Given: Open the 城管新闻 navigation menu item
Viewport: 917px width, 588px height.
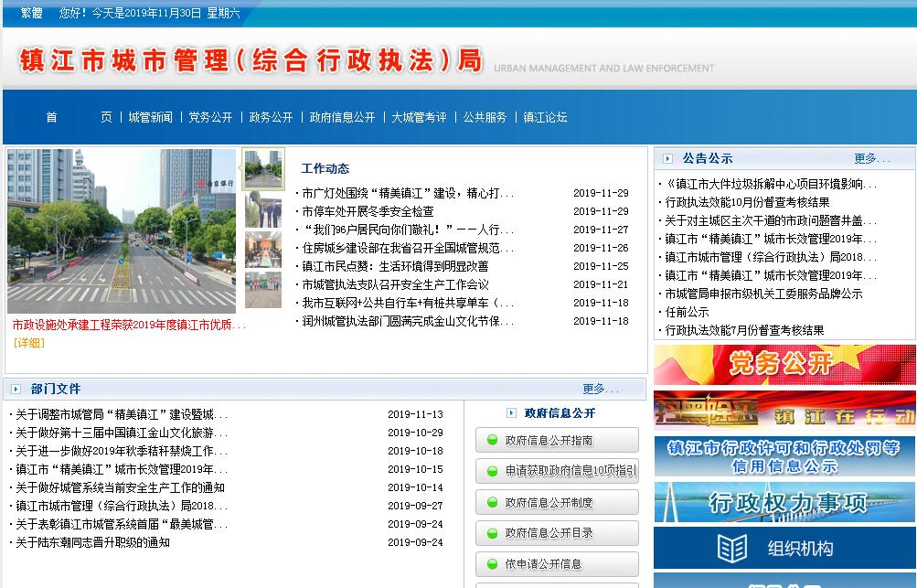Looking at the screenshot, I should (150, 117).
